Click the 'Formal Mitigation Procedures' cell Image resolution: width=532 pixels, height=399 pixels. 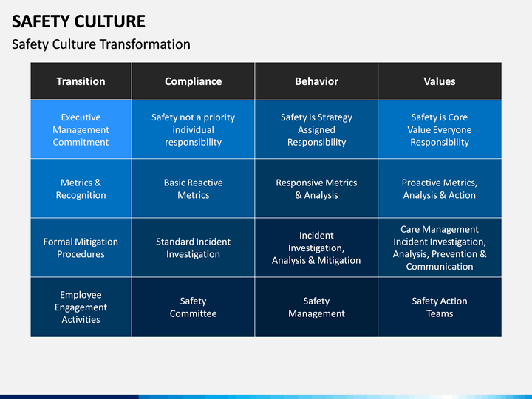[81, 248]
